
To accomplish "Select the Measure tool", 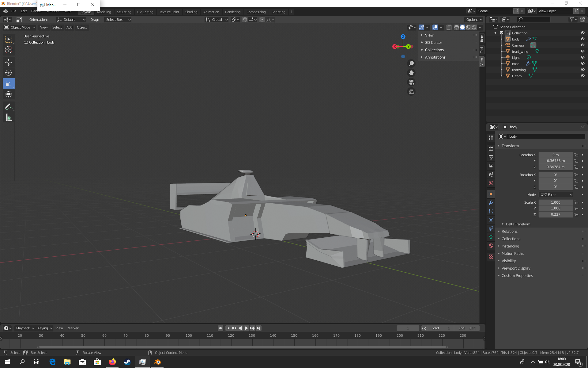I will [x=9, y=117].
